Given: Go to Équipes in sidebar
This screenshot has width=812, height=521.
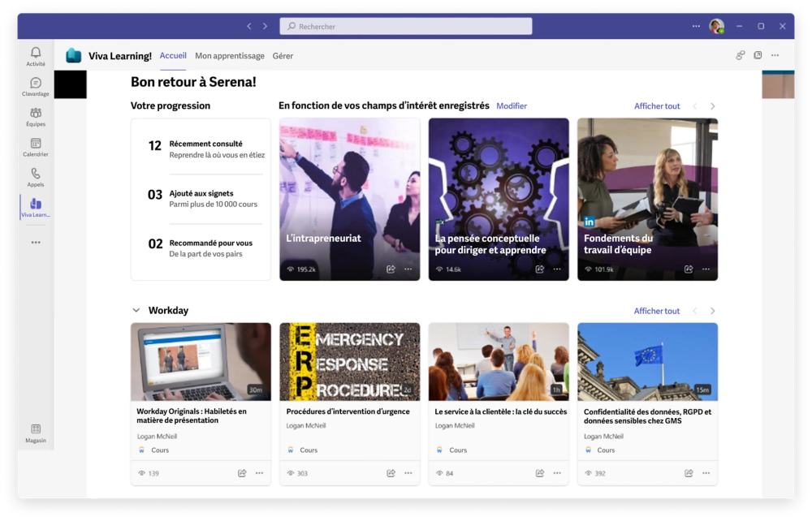Looking at the screenshot, I should coord(35,116).
